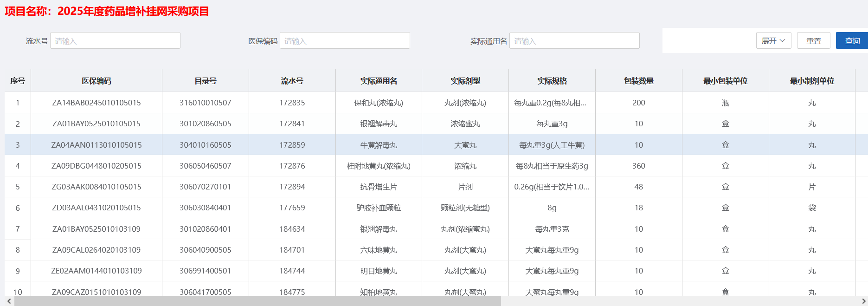This screenshot has width=868, height=306.
Task: Click the right arrow of horizontal scrollbar
Action: (x=863, y=301)
